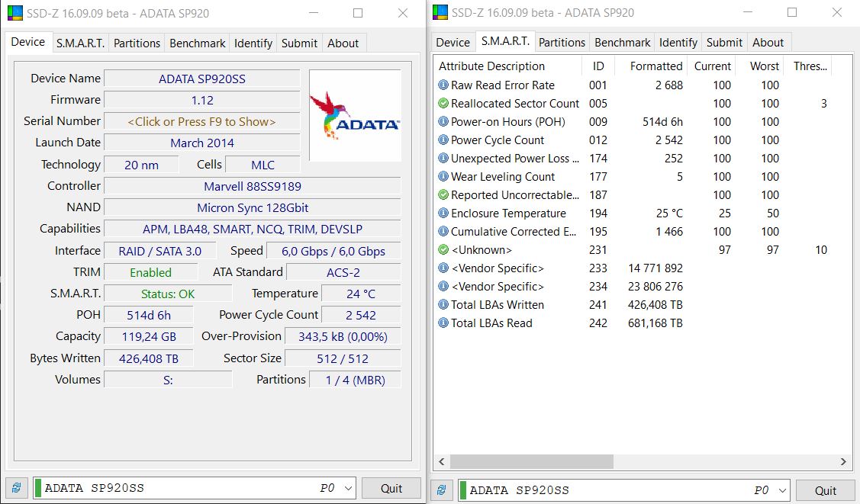The width and height of the screenshot is (860, 504).
Task: Click green check icon beside <Unknown> attribute
Action: tap(443, 250)
